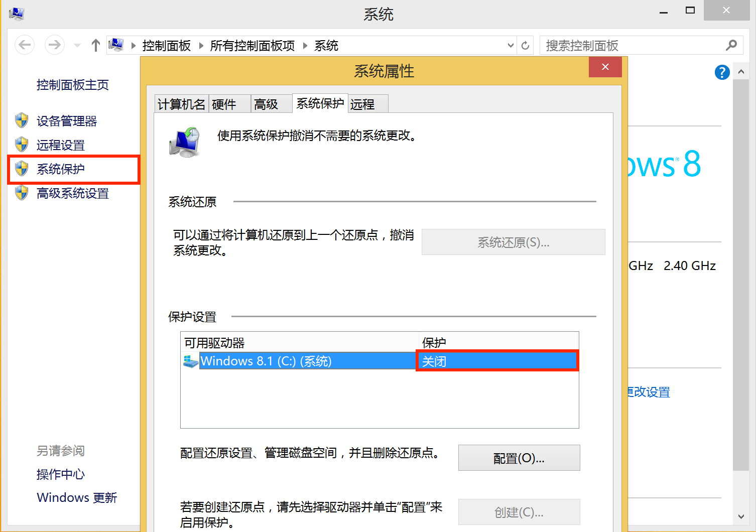Open Windows 更新 link

[x=77, y=497]
